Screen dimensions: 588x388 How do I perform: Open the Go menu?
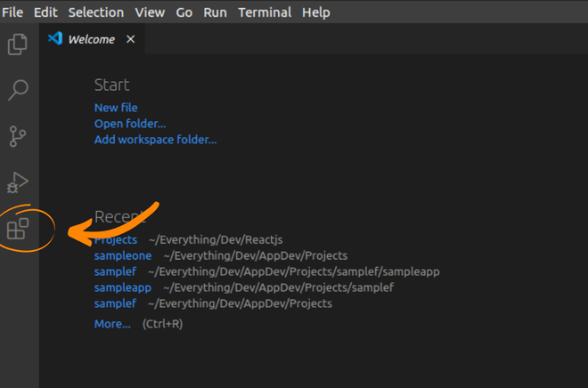(184, 12)
